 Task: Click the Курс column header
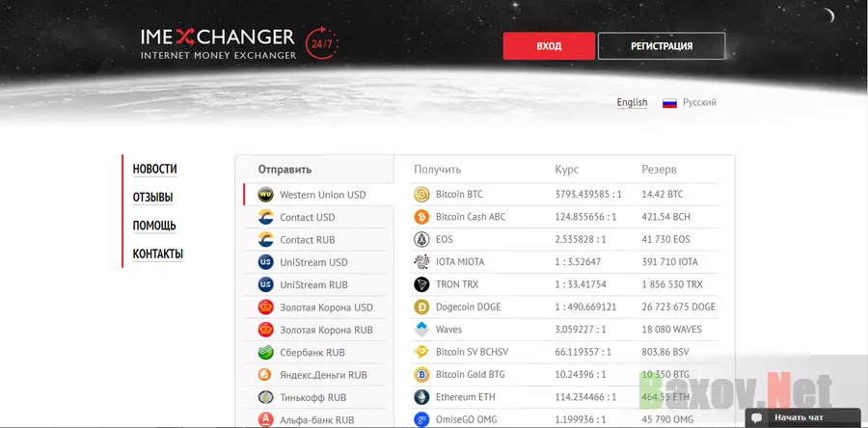[x=567, y=170]
